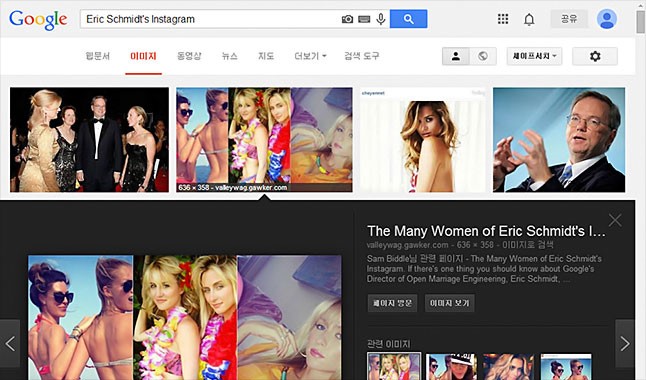Go to previous image arrow
646x380 pixels.
[x=10, y=344]
